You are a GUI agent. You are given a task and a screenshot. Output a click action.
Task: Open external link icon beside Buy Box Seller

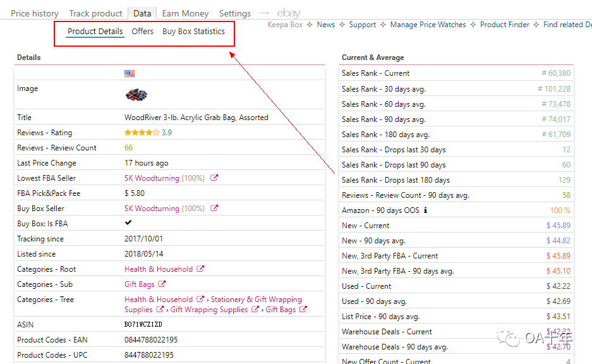[214, 209]
